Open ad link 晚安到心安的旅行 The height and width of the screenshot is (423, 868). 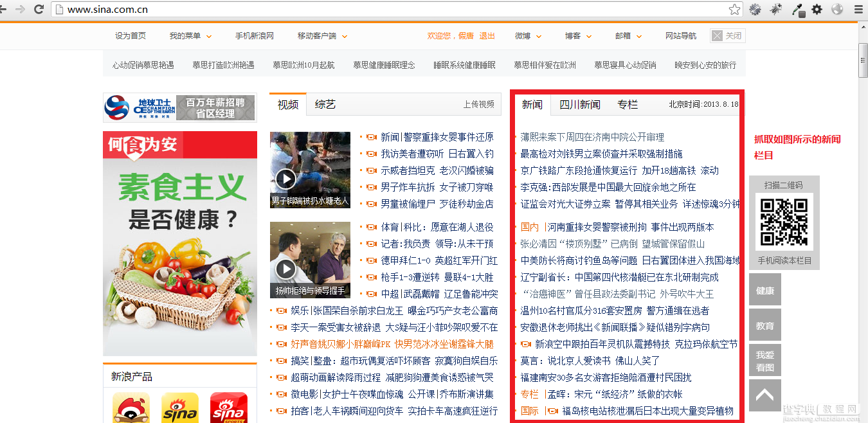[705, 65]
